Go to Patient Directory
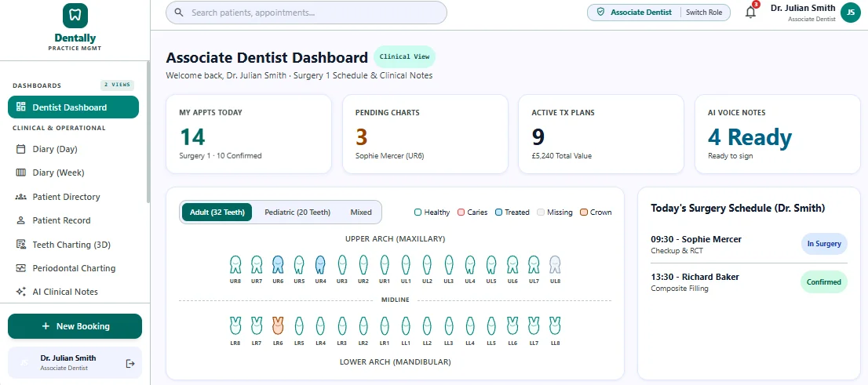 coord(73,196)
